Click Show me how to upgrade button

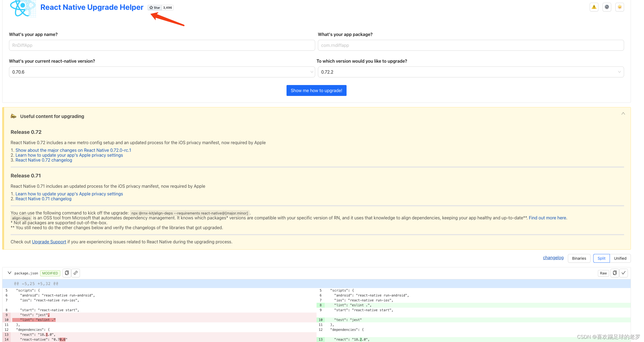[x=317, y=90]
